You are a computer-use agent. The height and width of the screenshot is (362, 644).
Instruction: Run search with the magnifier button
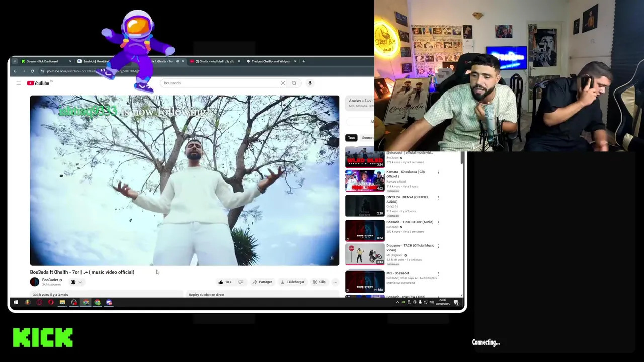point(294,83)
